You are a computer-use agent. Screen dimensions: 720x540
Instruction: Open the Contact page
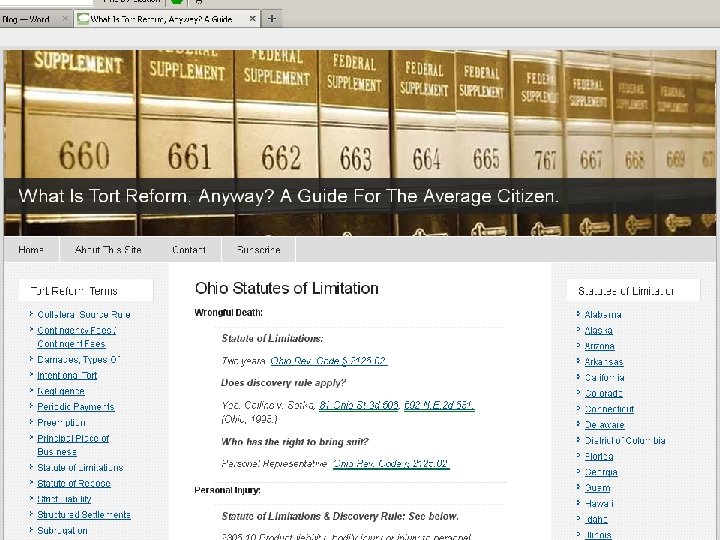[x=189, y=250]
